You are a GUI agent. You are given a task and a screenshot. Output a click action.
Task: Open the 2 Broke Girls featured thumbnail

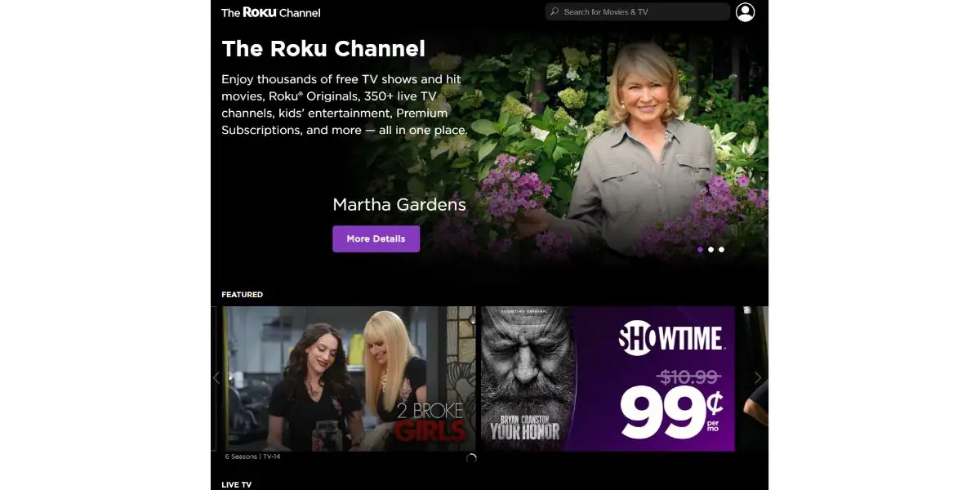click(x=349, y=378)
